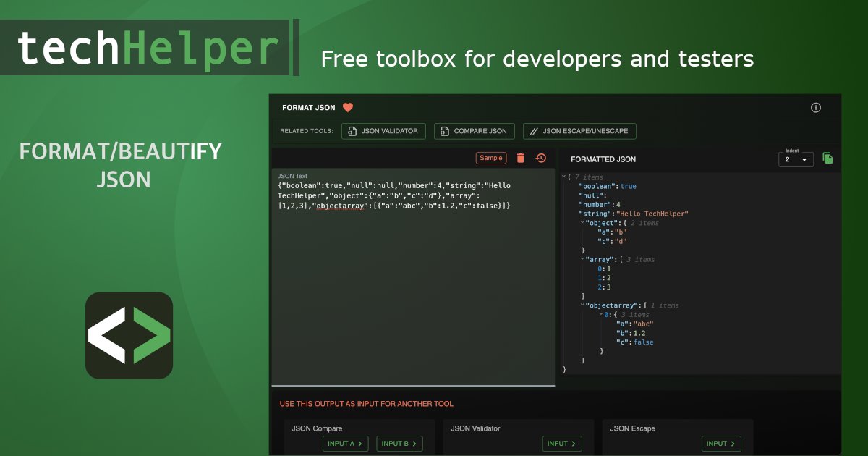Screen dimensions: 868x456
Task: Collapse the "array" node with 3 items
Action: [582, 259]
